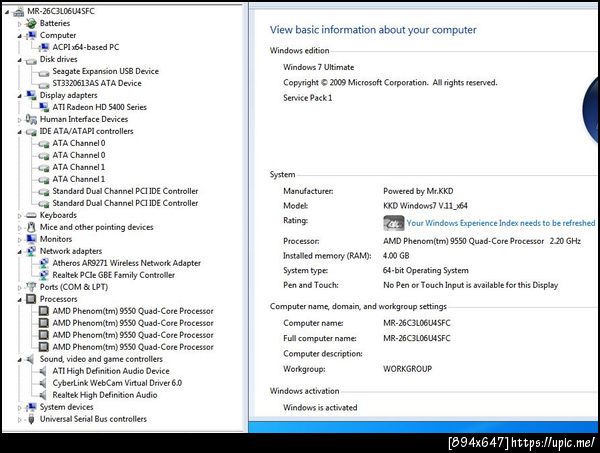Click the System devices category icon
Viewport: 600px width, 453px height.
[x=31, y=407]
